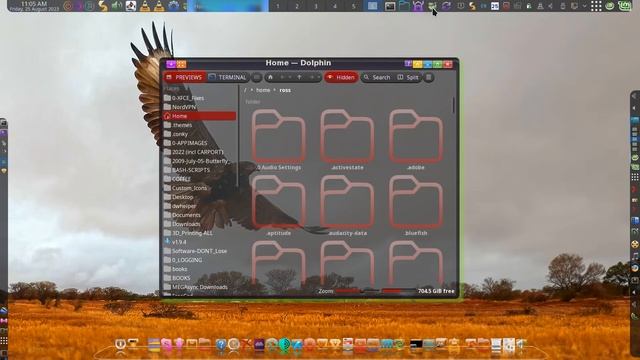Click the yellow S icon in top panel left
This screenshot has height=360, width=640.
click(x=102, y=6)
